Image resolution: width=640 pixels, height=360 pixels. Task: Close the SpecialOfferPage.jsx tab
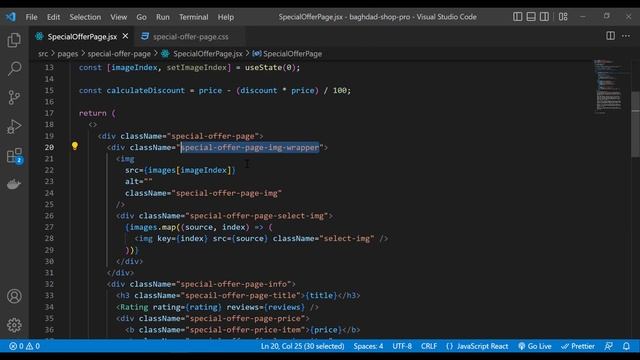(125, 36)
